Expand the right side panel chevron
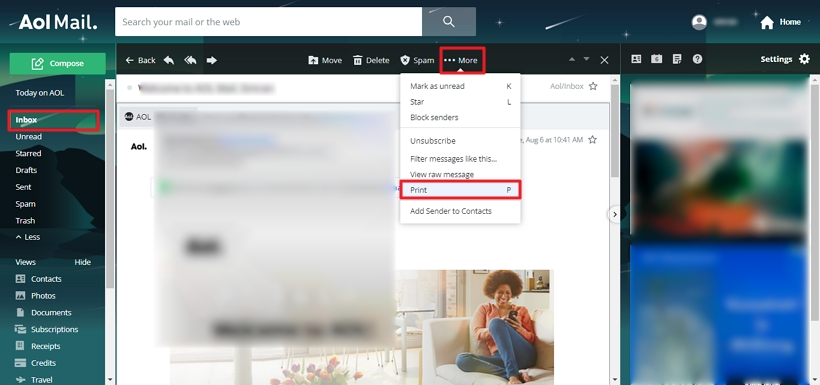Screen dimensions: 820x385 coord(614,214)
